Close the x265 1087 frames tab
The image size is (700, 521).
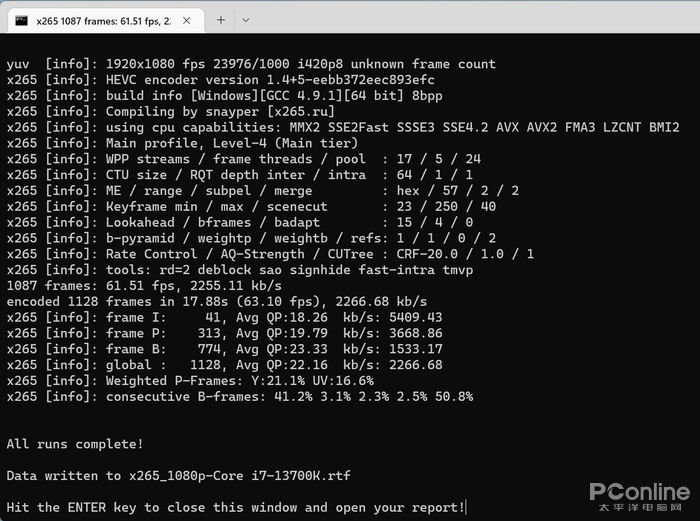pos(187,19)
